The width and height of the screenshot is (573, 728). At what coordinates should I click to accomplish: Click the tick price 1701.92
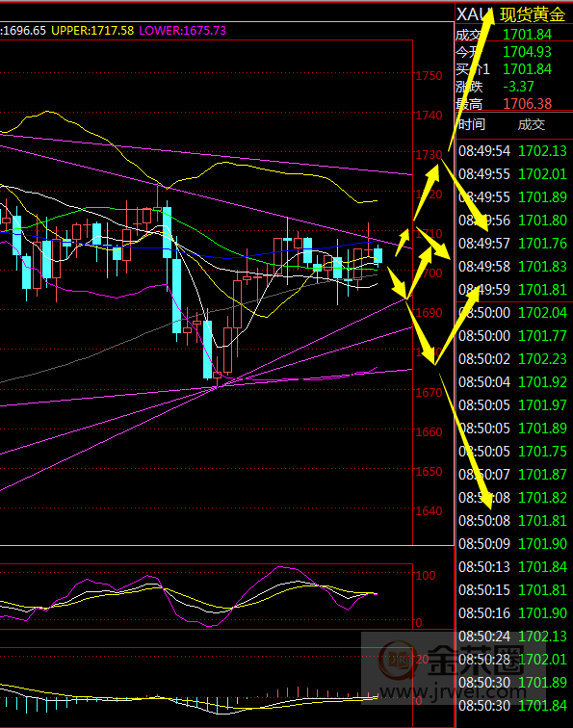point(542,382)
